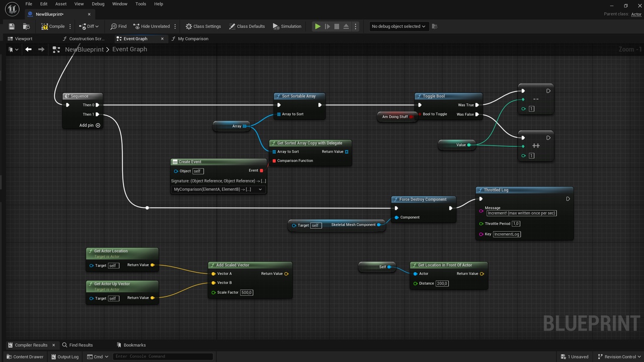
Task: Click the icon beside the debug object selector
Action: 435,26
